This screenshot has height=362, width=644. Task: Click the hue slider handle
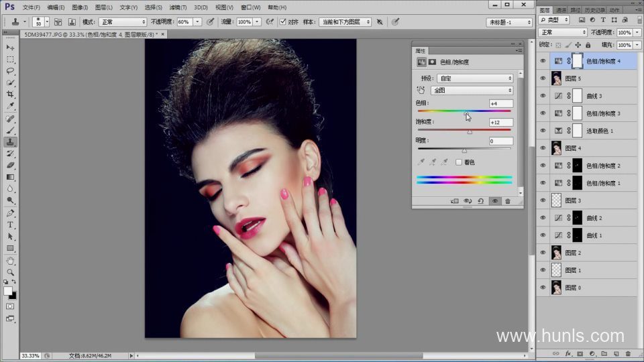coord(466,114)
